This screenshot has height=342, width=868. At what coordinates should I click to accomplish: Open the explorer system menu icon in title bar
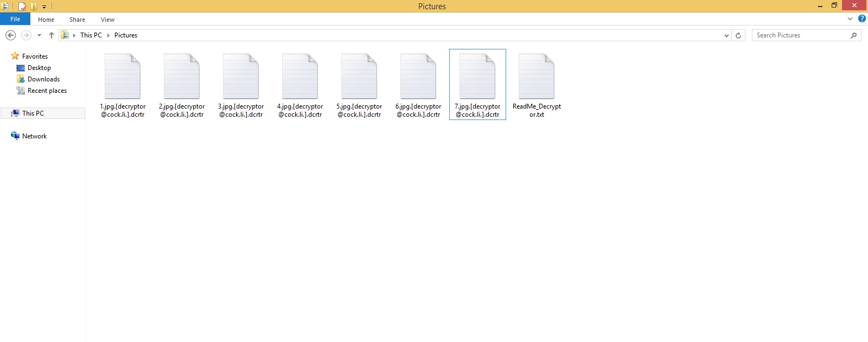pyautogui.click(x=5, y=7)
